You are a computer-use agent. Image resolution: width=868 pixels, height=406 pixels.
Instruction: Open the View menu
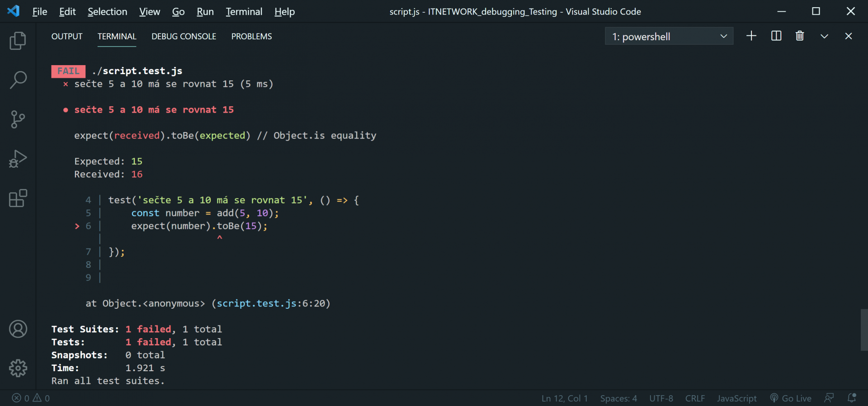(x=150, y=11)
